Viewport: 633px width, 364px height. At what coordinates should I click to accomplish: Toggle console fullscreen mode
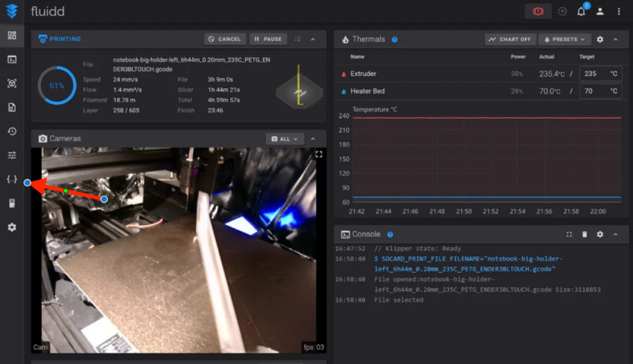(569, 234)
